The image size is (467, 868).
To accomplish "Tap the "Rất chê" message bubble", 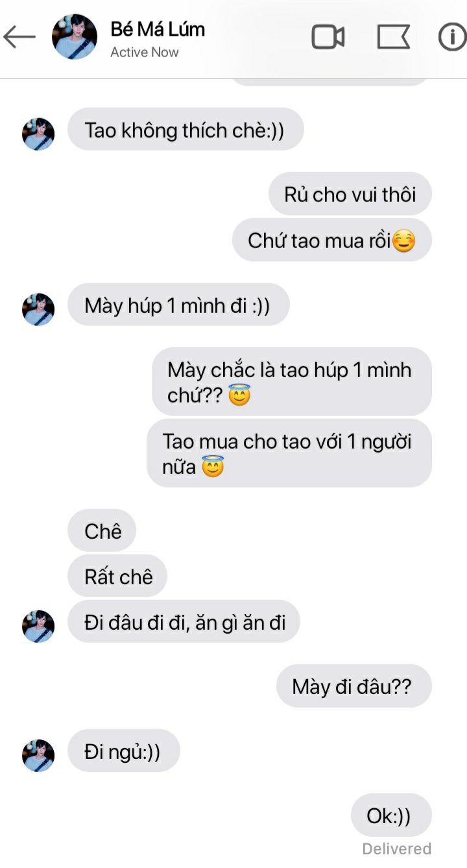I will tap(117, 576).
